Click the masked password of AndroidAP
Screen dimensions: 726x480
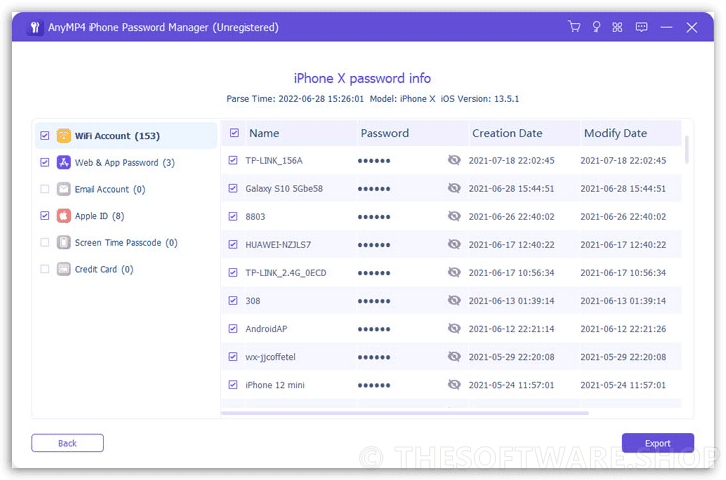(x=374, y=329)
